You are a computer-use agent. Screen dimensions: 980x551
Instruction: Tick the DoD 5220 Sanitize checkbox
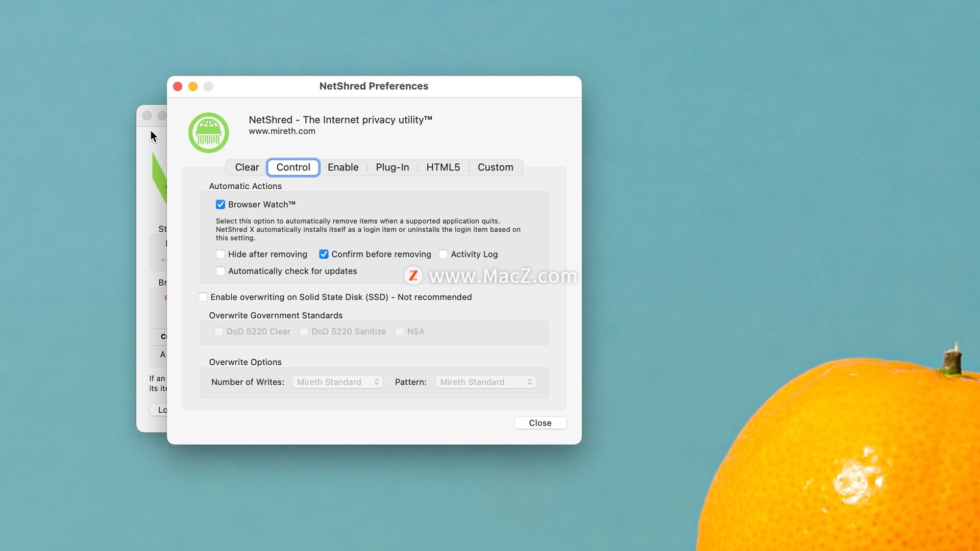[x=304, y=332]
